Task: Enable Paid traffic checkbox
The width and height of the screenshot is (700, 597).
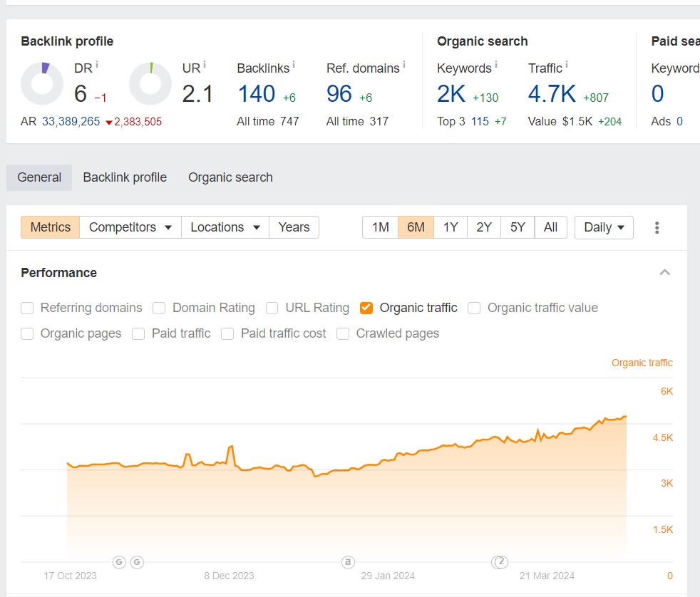Action: tap(138, 333)
